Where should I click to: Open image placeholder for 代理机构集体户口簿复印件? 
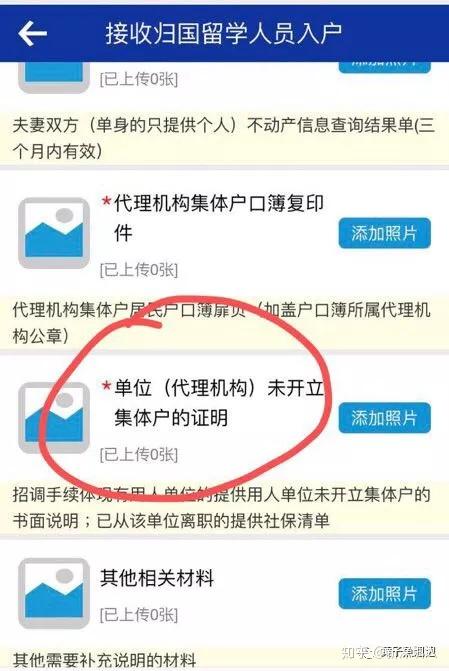tap(54, 233)
